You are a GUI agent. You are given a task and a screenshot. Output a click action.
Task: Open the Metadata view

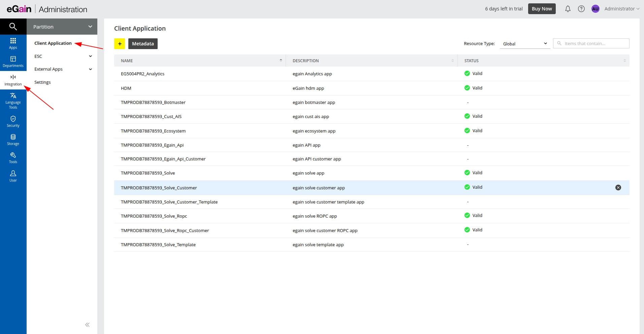point(143,43)
